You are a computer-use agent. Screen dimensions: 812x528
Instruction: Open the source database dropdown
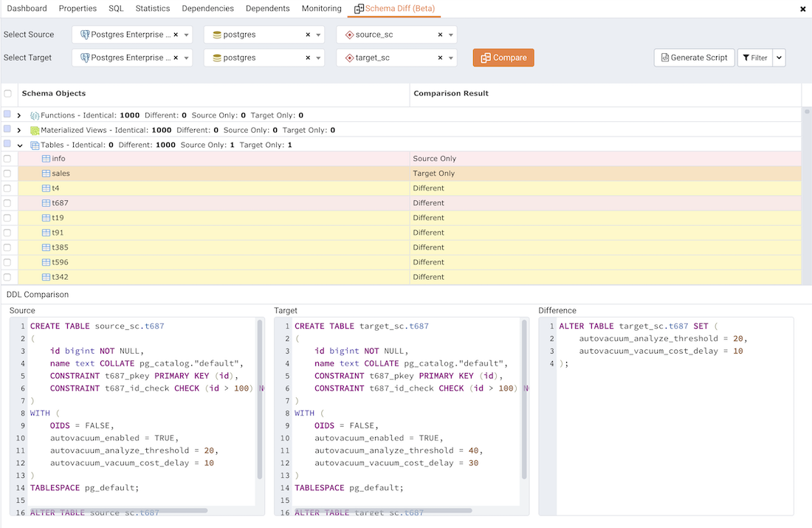pyautogui.click(x=318, y=35)
